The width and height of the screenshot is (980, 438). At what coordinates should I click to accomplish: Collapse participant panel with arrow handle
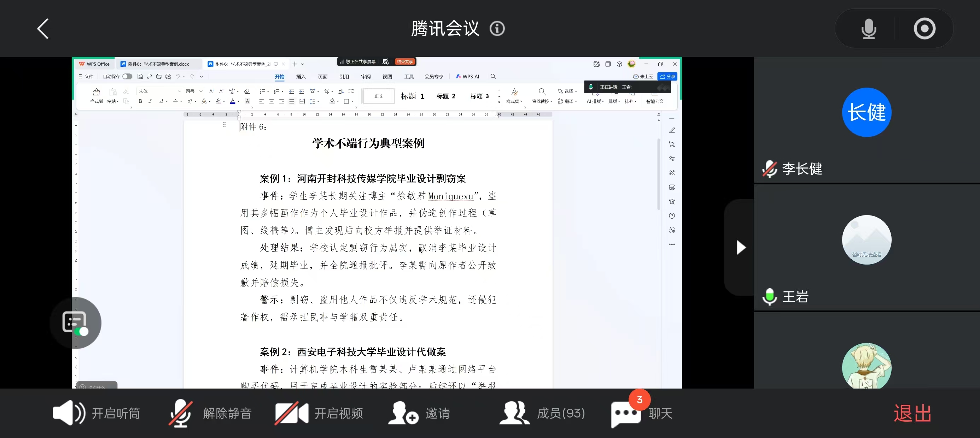[x=740, y=248]
